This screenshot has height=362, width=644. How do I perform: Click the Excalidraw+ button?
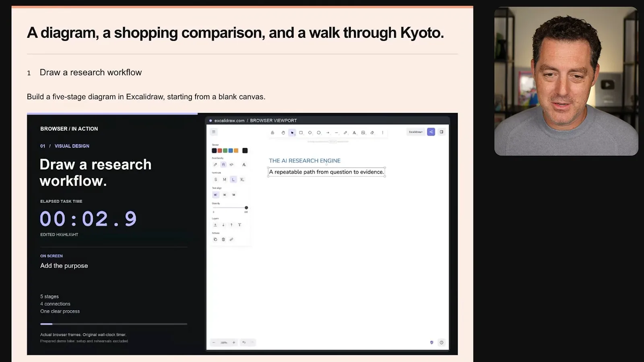pos(416,132)
